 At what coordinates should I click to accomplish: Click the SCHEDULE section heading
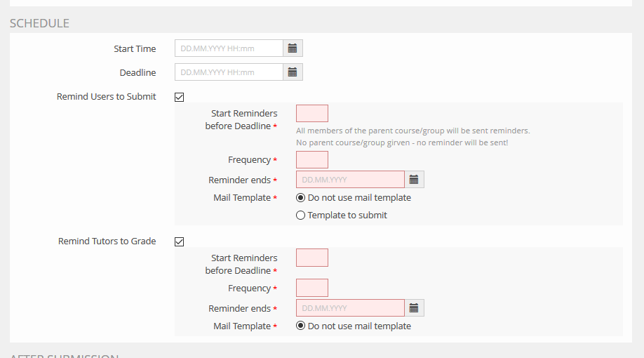40,23
